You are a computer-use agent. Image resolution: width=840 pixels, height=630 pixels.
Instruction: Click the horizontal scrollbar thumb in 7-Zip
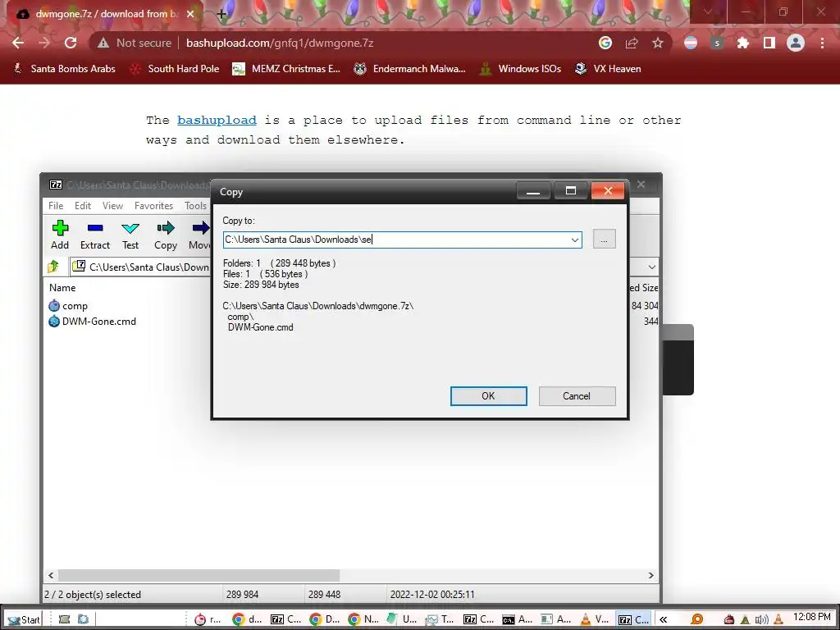coord(199,575)
